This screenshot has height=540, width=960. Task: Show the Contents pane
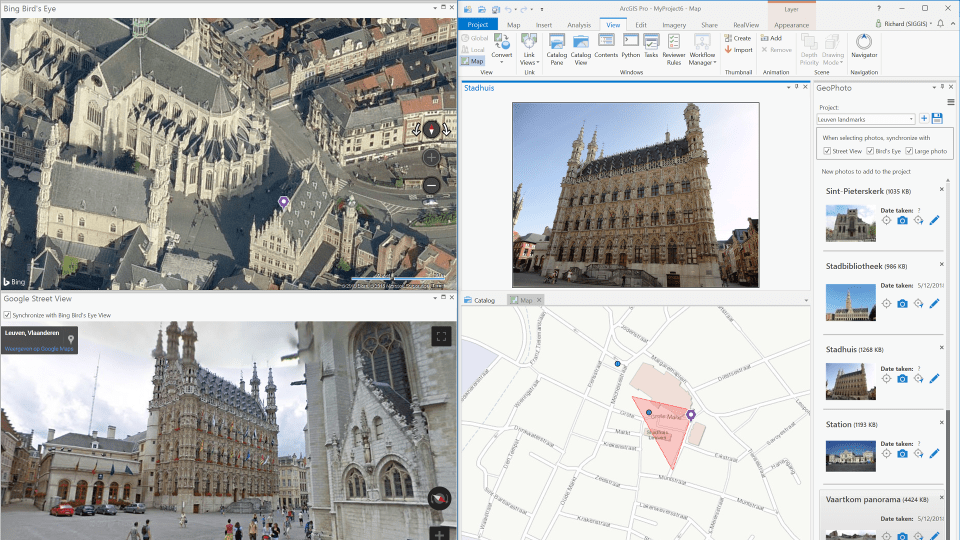pyautogui.click(x=606, y=46)
